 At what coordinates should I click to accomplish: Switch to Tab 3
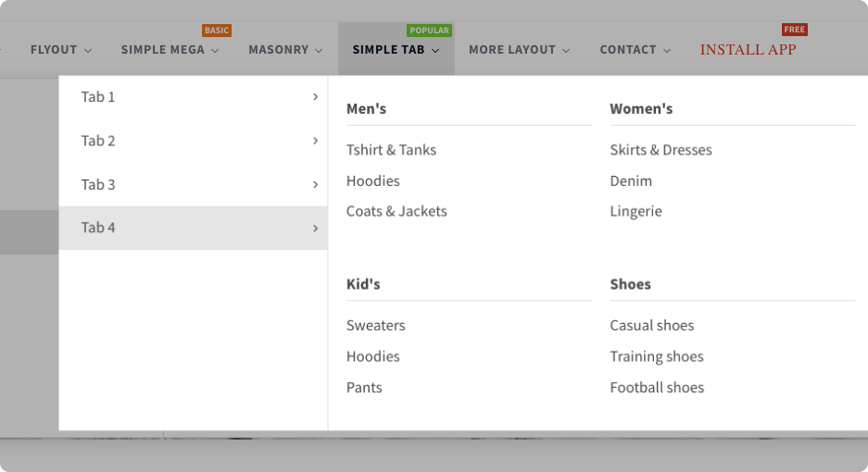click(x=98, y=184)
